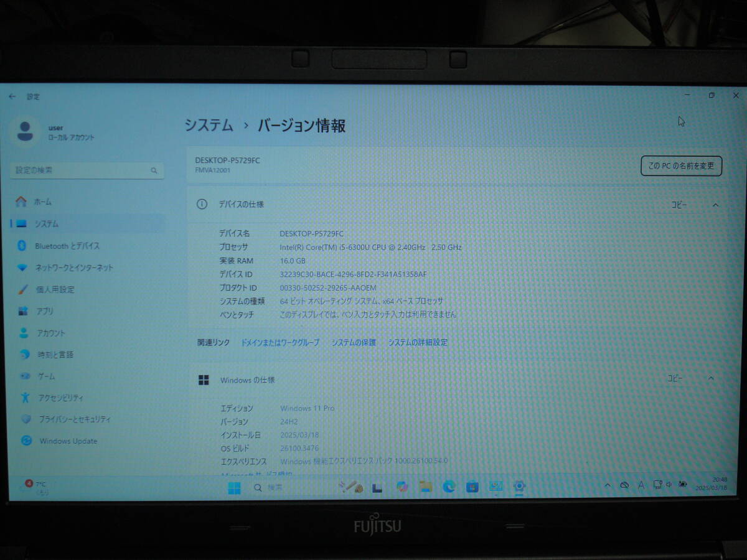The image size is (747, 560).
Task: Open ドメインまたはワークグループ link
Action: [280, 342]
